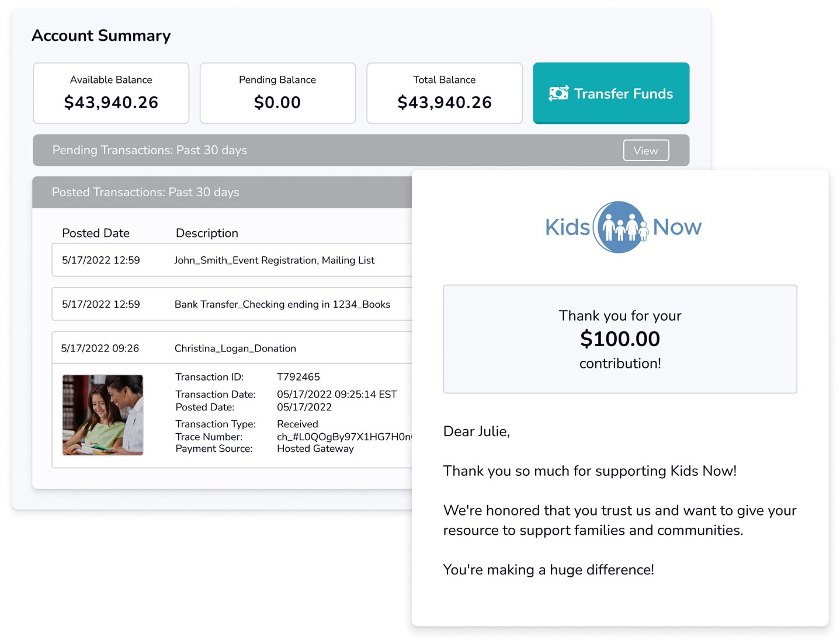The image size is (840, 641).
Task: Collapse the Christina_Logan_Donation transaction row
Action: click(232, 349)
